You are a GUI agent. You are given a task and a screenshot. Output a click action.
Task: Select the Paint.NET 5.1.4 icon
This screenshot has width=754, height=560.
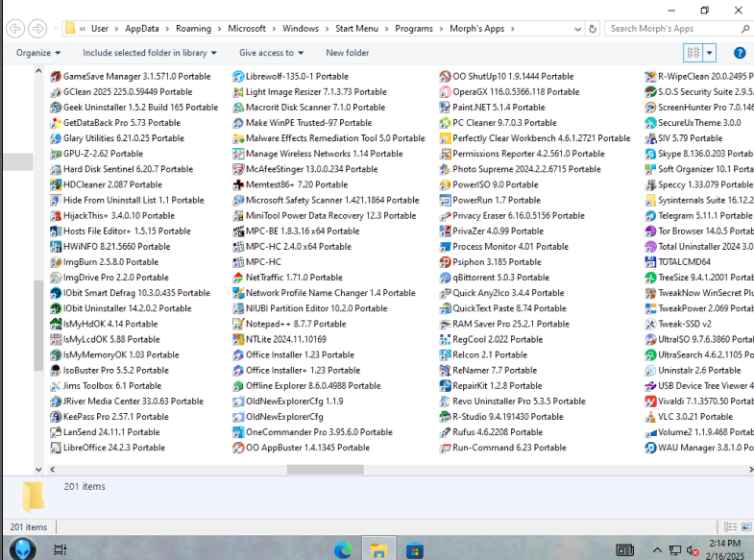point(445,108)
